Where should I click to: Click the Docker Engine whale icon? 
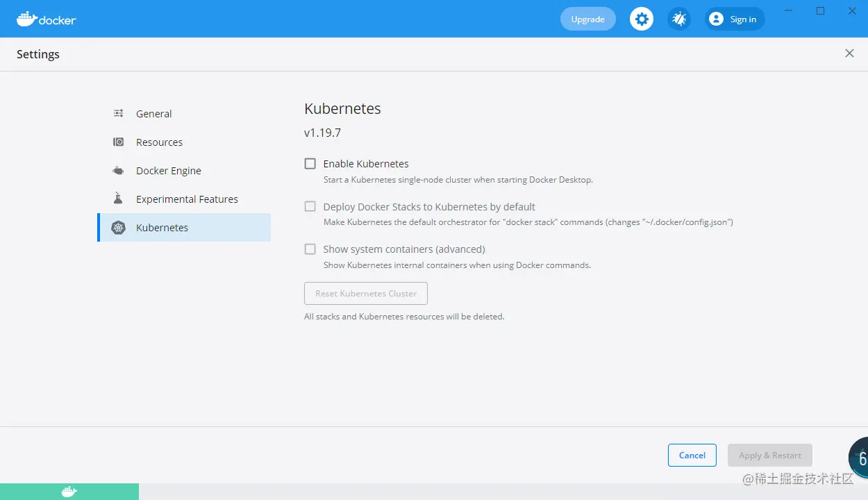point(119,170)
